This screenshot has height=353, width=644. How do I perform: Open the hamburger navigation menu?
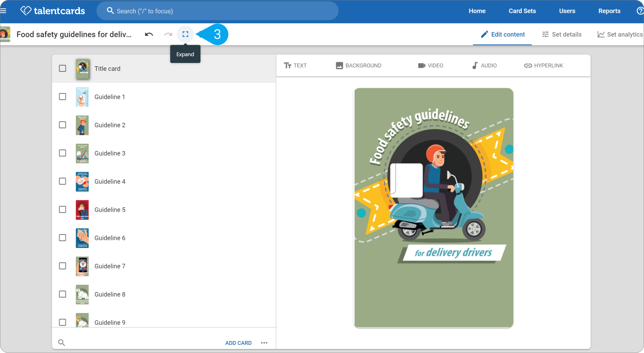click(x=3, y=11)
